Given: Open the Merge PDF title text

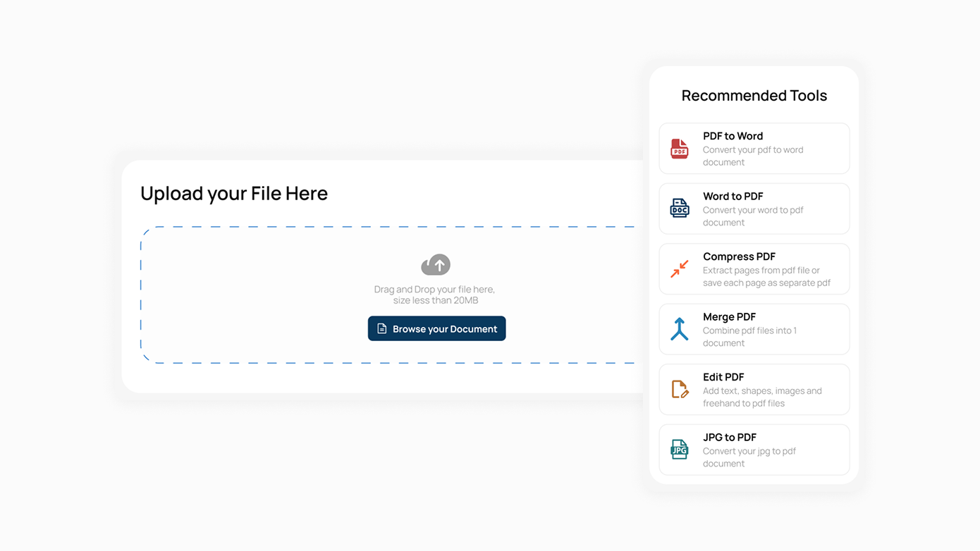Looking at the screenshot, I should [729, 317].
